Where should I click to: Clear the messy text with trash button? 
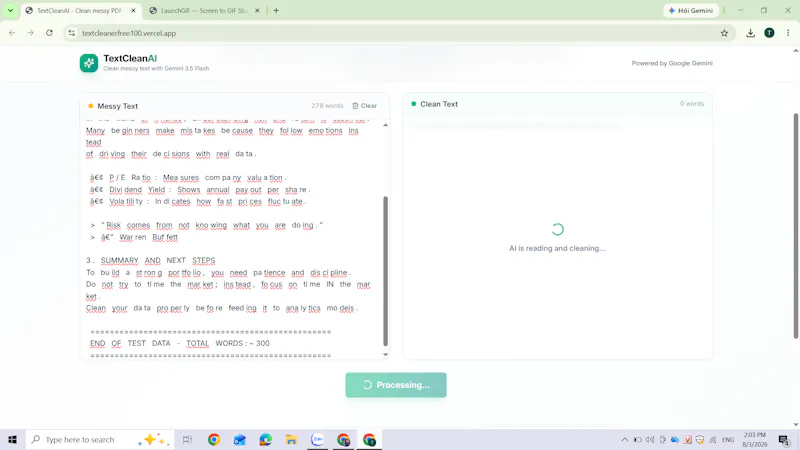point(364,106)
